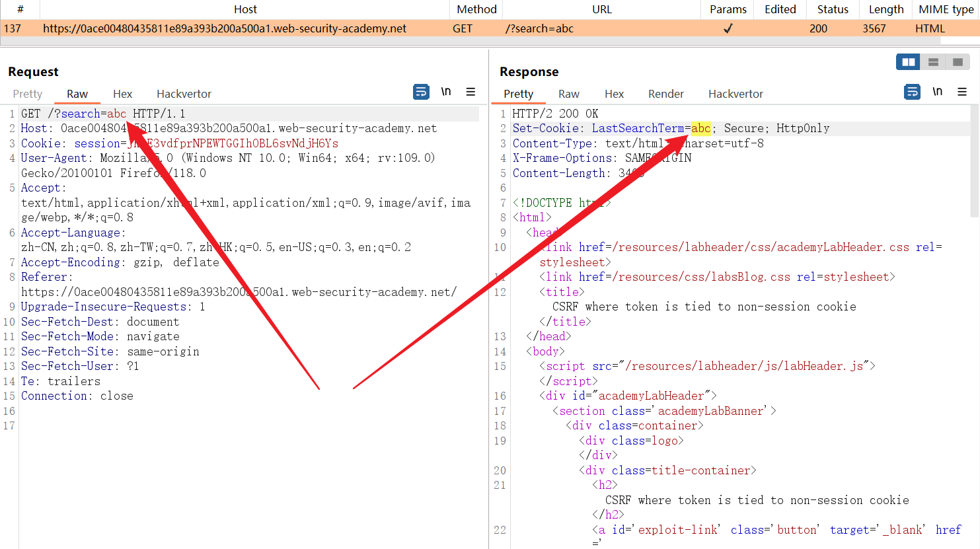980x549 pixels.
Task: Switch Request view to Raw tab
Action: pyautogui.click(x=77, y=94)
